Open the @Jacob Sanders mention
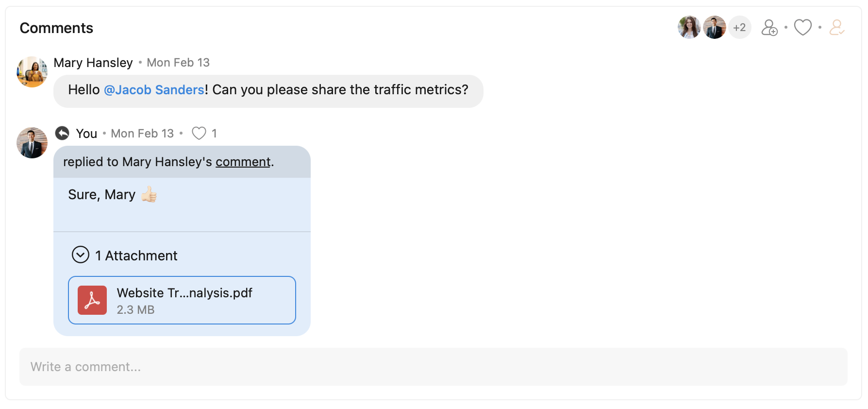868x409 pixels. (x=154, y=90)
